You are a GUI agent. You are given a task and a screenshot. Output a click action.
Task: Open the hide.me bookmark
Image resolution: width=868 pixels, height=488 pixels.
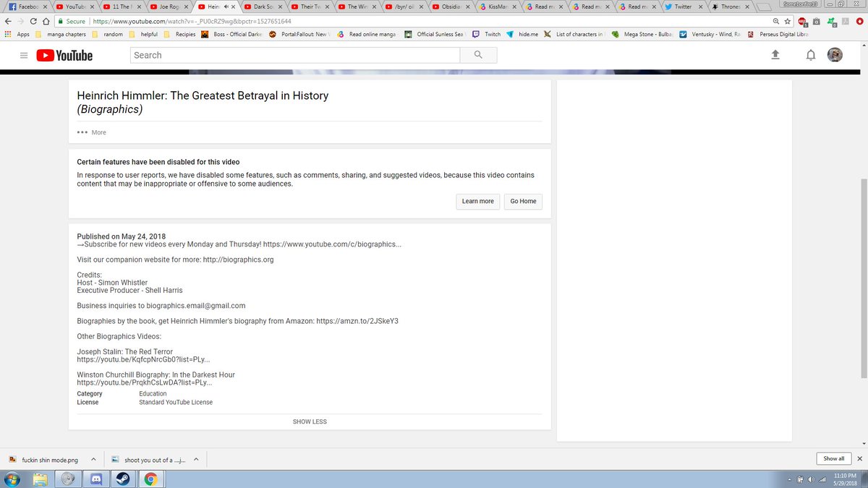click(522, 34)
